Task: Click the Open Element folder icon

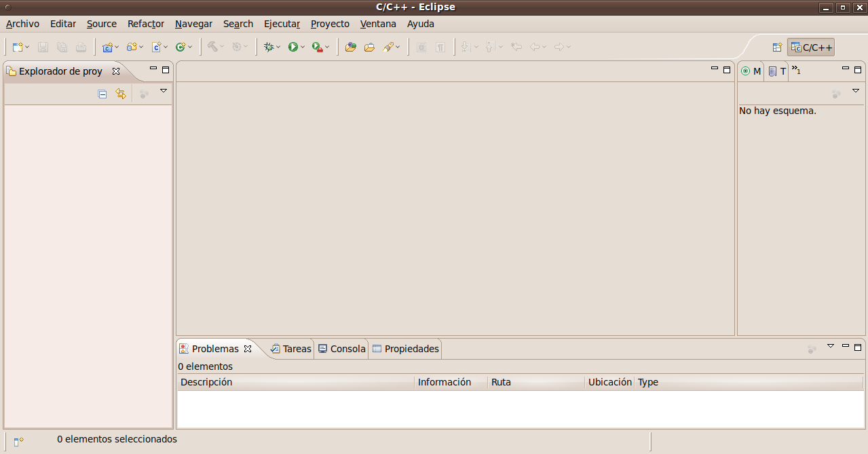Action: point(350,48)
